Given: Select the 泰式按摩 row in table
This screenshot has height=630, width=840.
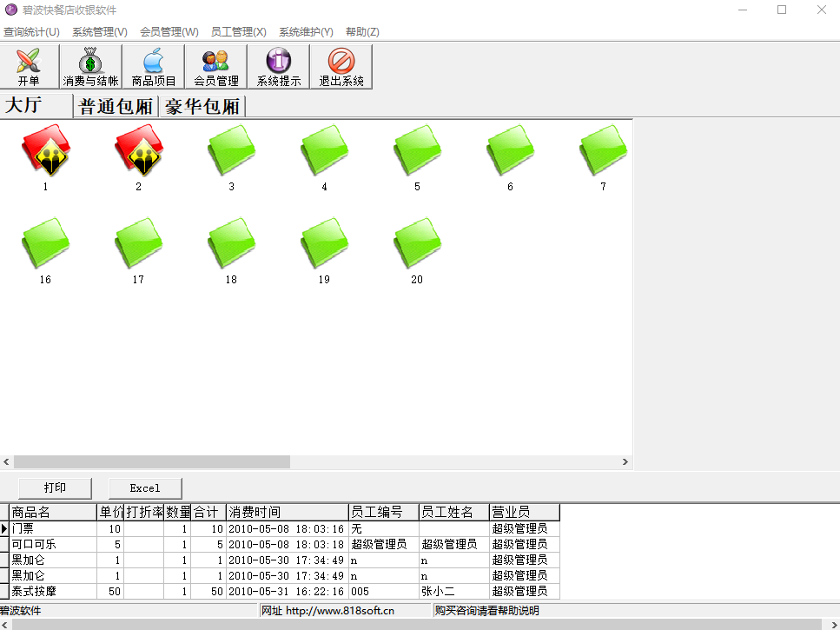Looking at the screenshot, I should coord(52,591).
